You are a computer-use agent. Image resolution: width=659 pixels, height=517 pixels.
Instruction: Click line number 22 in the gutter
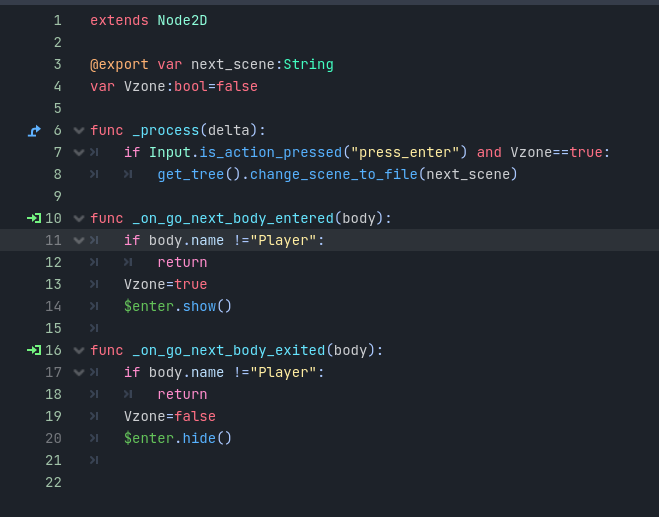tap(53, 483)
